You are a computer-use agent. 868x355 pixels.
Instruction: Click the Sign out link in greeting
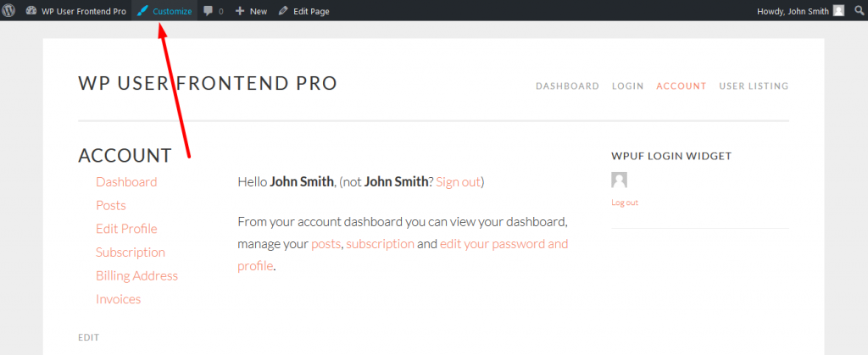click(x=458, y=181)
